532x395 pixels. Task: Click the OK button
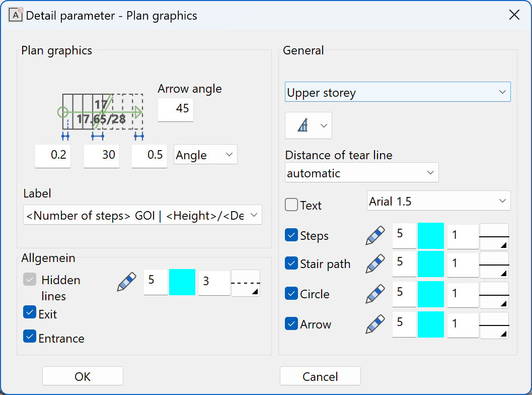tap(83, 376)
